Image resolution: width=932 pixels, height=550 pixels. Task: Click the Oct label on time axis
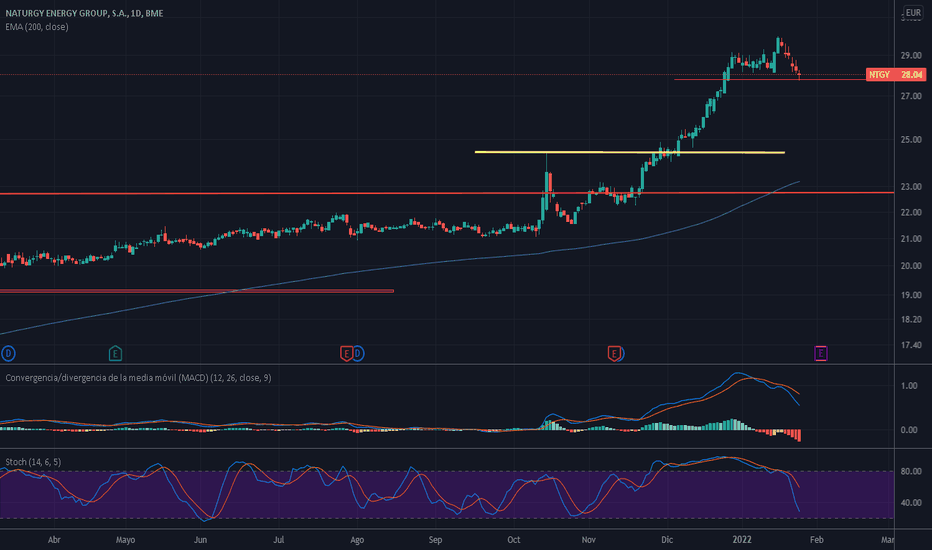pos(514,540)
